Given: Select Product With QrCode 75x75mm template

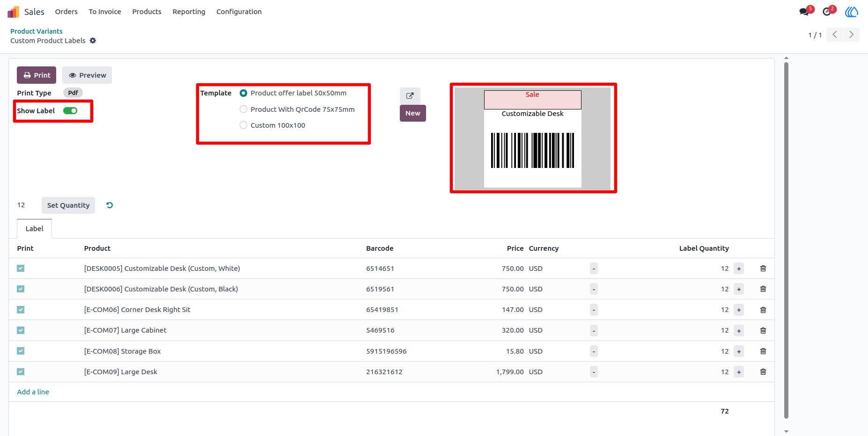Looking at the screenshot, I should coord(243,109).
